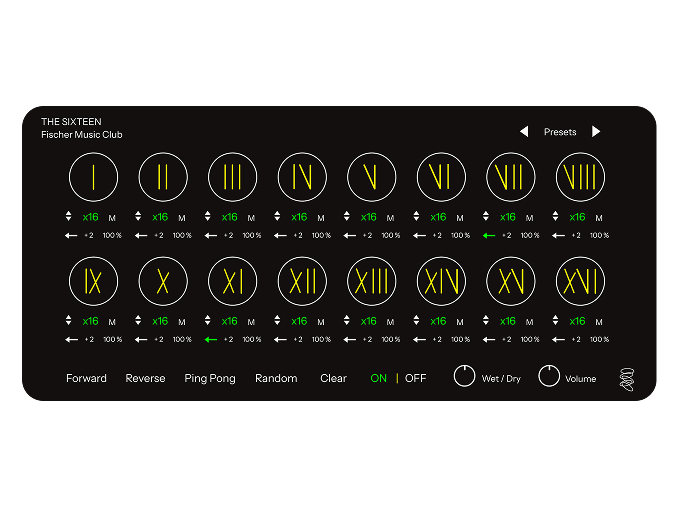Go to the next preset

click(596, 131)
